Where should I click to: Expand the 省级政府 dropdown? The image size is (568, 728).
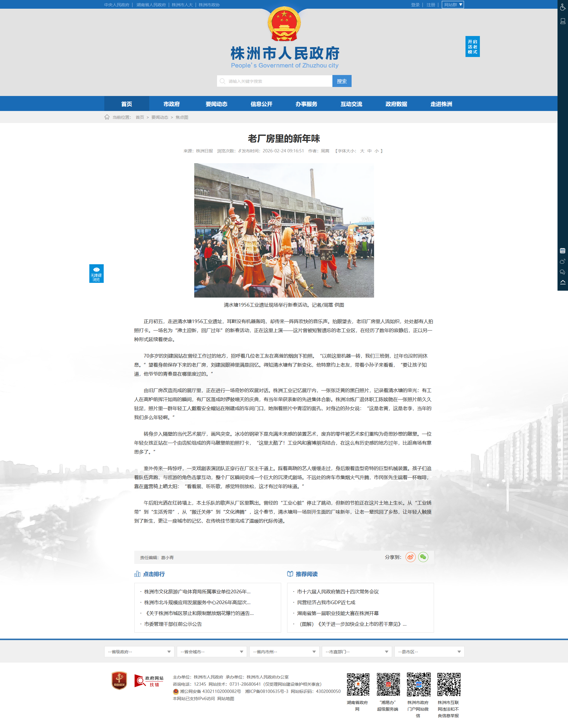pos(139,652)
